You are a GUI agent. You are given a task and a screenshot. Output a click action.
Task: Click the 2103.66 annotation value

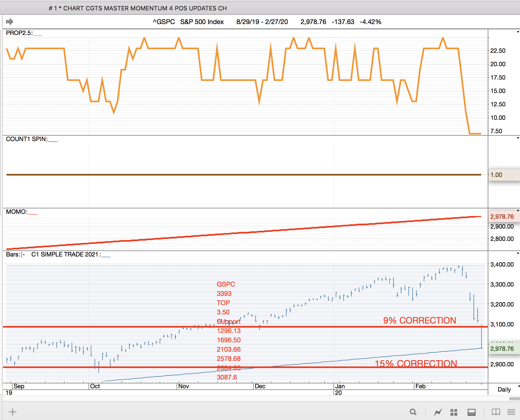pyautogui.click(x=229, y=349)
